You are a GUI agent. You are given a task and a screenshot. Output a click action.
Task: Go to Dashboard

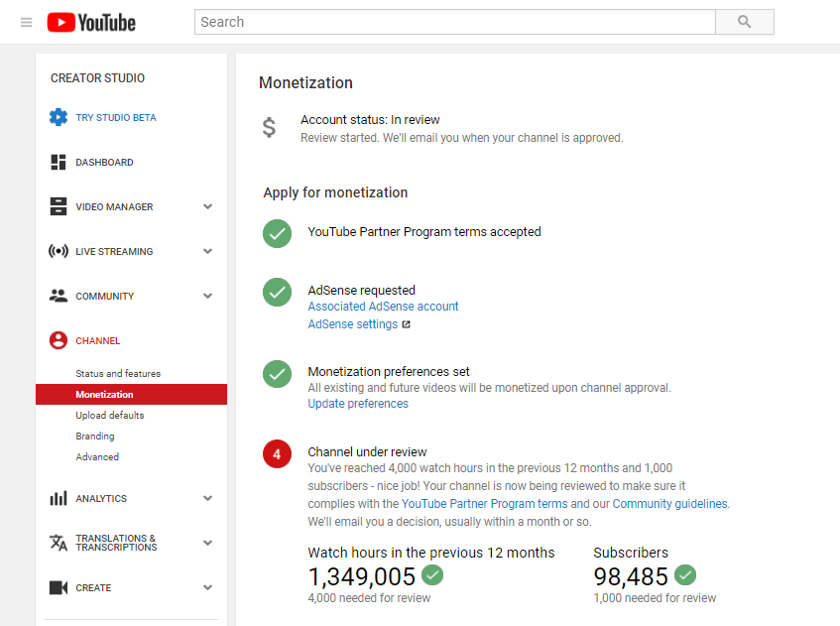point(104,162)
